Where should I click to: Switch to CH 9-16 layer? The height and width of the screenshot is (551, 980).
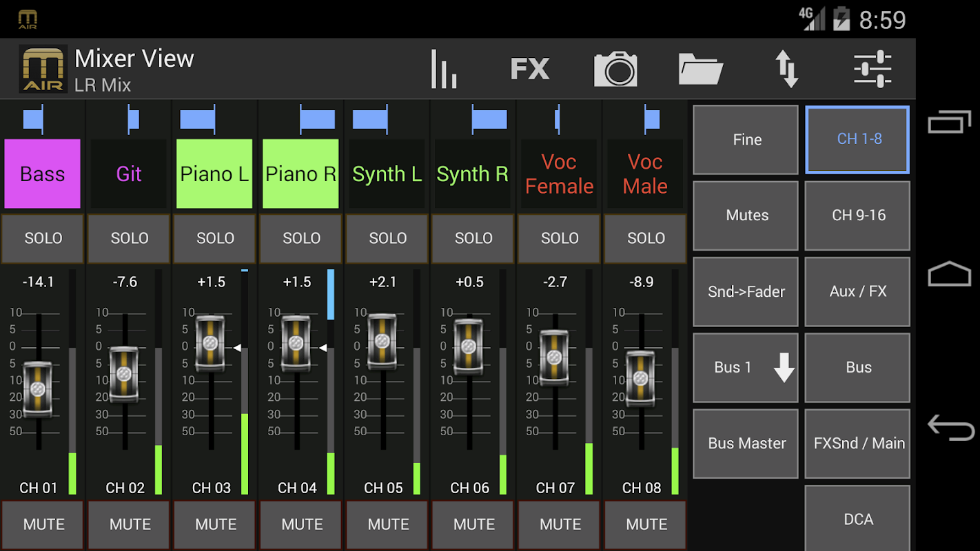tap(858, 216)
